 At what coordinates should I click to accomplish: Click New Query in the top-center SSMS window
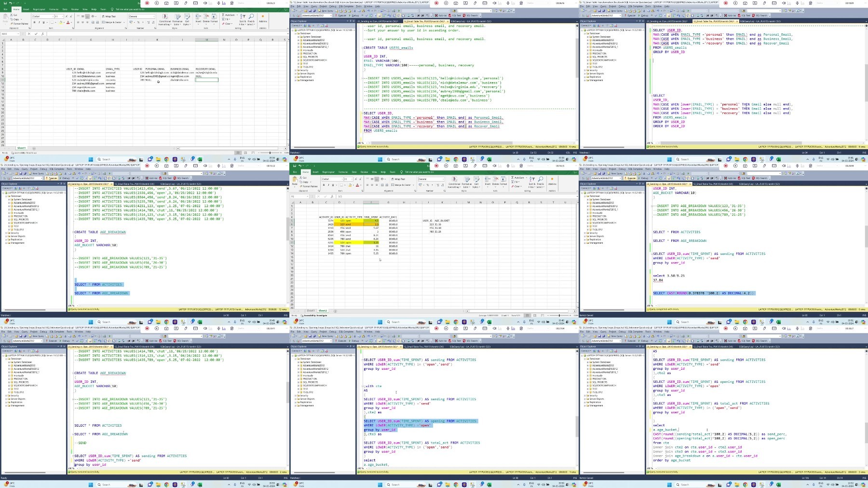[326, 11]
